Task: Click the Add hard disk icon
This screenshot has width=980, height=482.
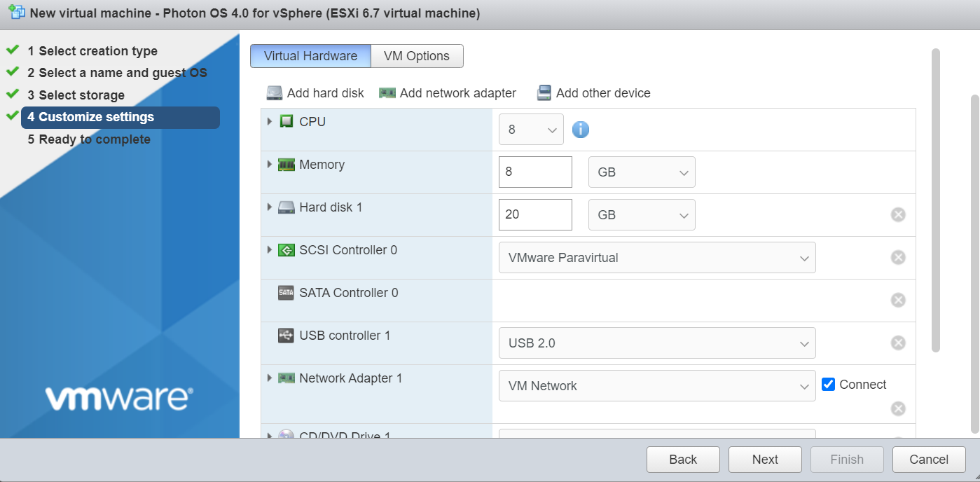Action: pyautogui.click(x=274, y=93)
